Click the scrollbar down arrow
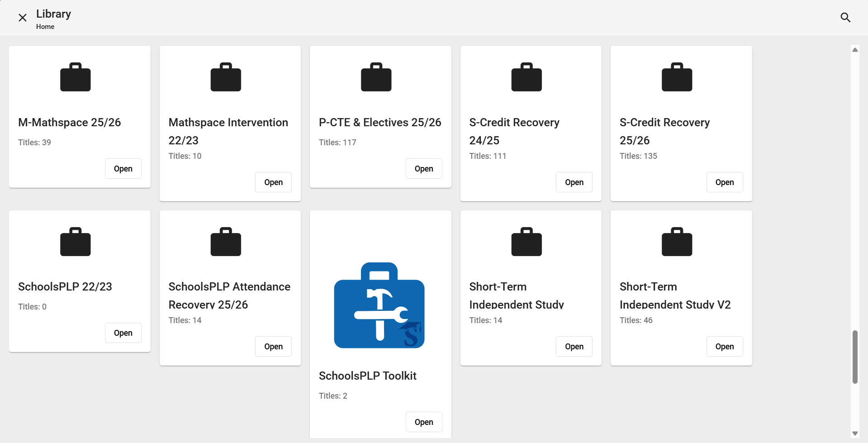This screenshot has height=443, width=868. click(x=855, y=433)
